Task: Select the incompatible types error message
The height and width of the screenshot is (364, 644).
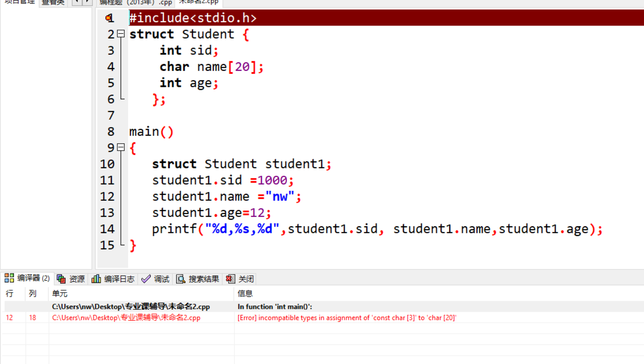Action: 347,318
